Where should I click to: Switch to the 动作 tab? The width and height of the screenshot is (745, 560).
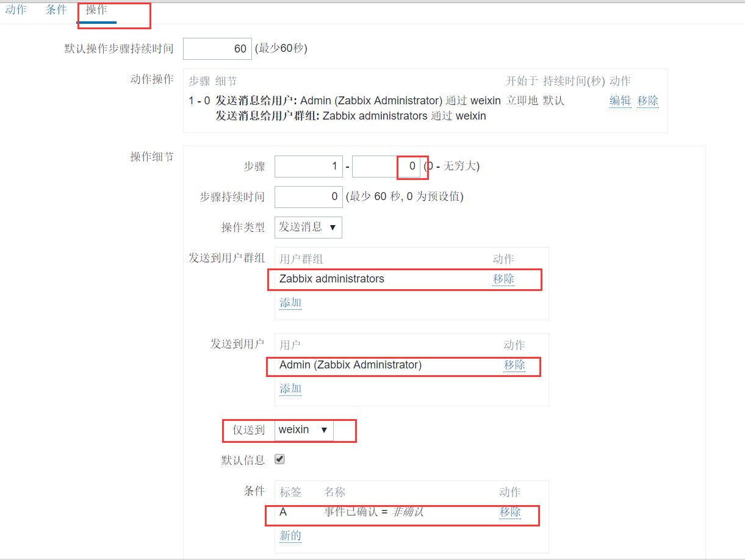16,10
